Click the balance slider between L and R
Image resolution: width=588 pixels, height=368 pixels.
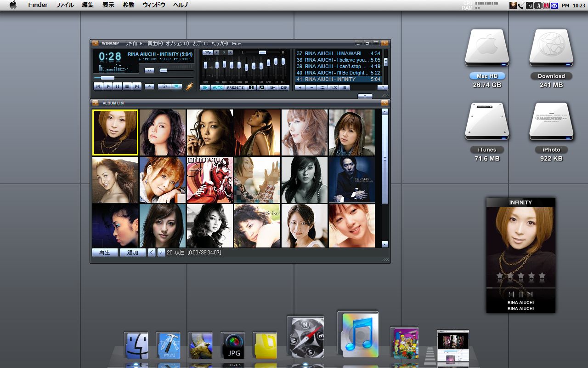click(x=262, y=52)
